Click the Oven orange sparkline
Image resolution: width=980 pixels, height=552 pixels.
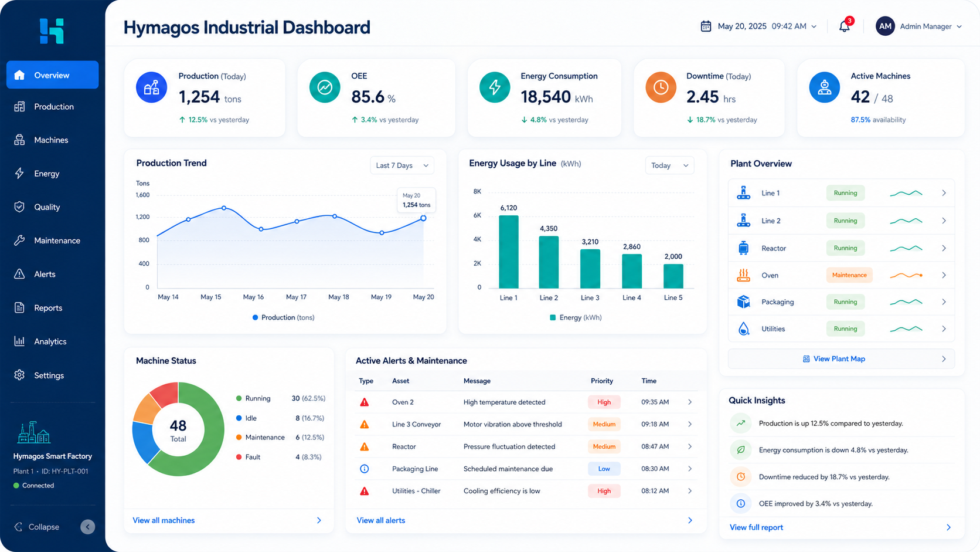906,275
